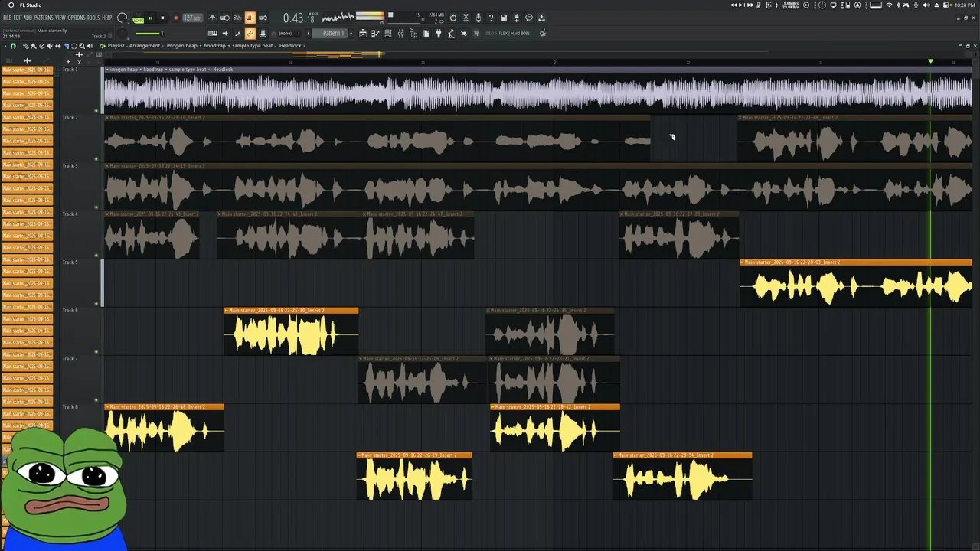Toggle loop recording icon
The width and height of the screenshot is (980, 551).
[263, 18]
